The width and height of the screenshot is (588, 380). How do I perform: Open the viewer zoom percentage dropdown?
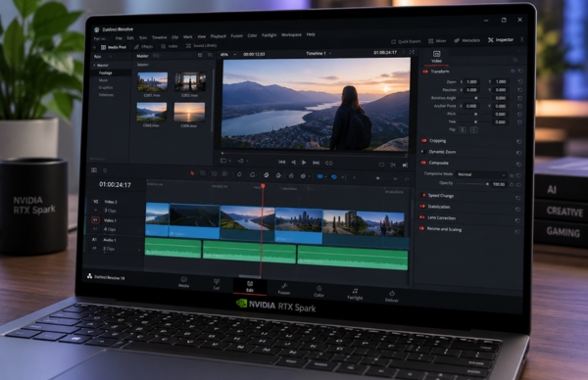tap(228, 55)
